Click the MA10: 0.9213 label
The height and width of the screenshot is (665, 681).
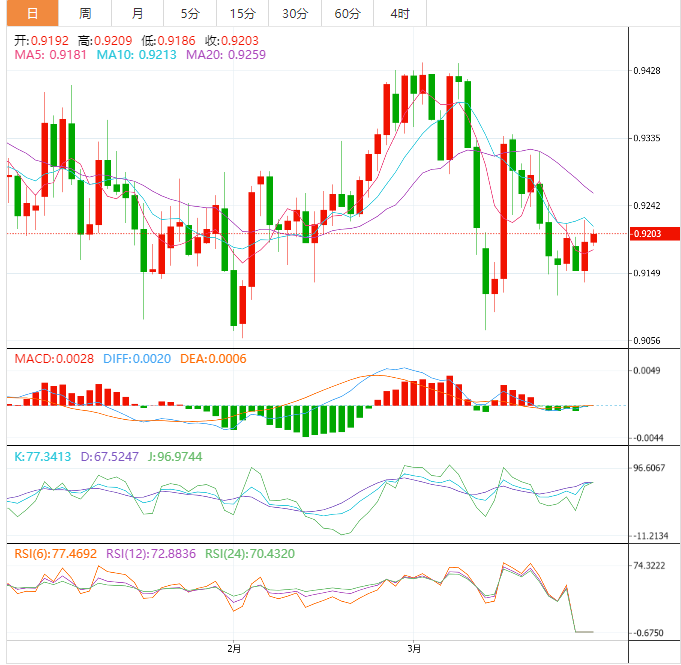[136, 55]
